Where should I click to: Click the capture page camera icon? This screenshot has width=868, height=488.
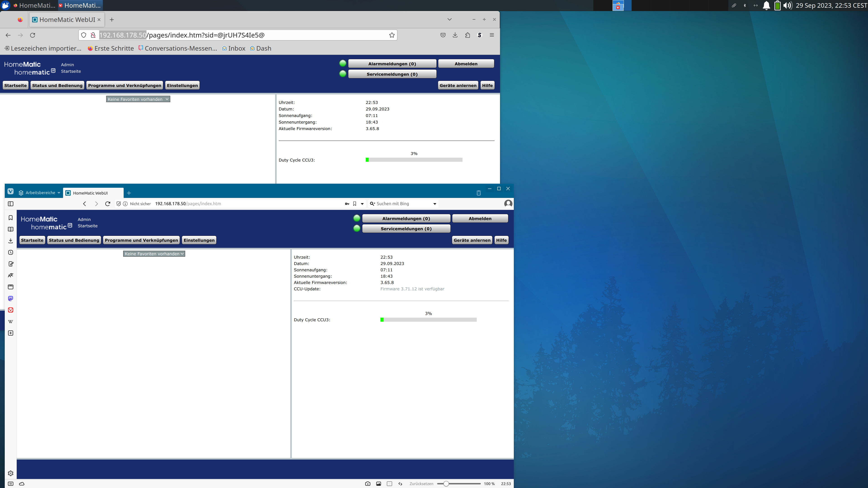(368, 484)
